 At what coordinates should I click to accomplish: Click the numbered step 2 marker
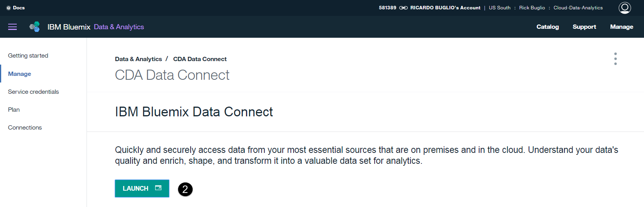point(185,189)
